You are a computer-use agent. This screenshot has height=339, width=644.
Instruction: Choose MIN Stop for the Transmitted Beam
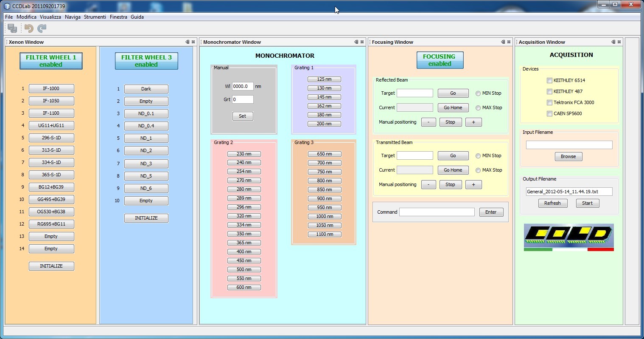tap(478, 156)
